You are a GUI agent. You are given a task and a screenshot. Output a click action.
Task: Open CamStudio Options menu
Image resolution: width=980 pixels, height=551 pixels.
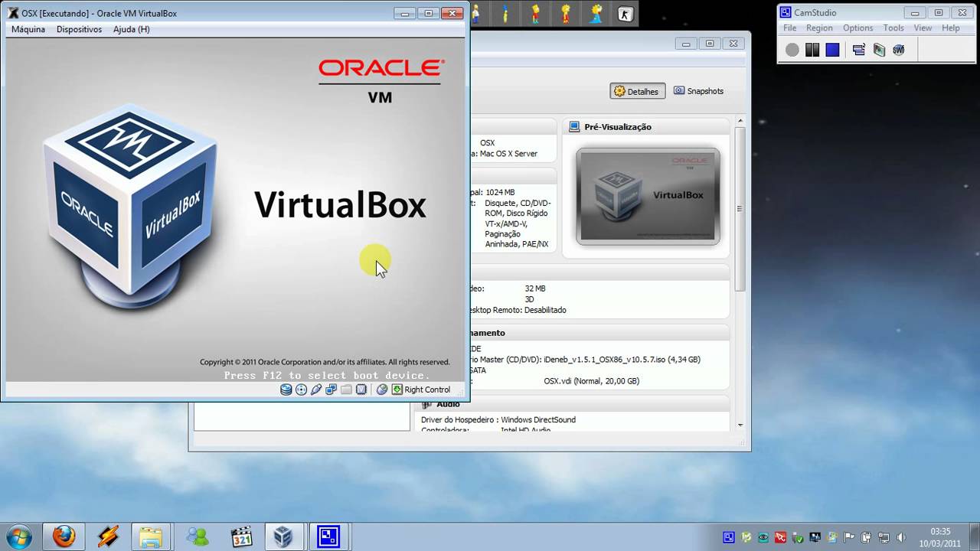[857, 28]
